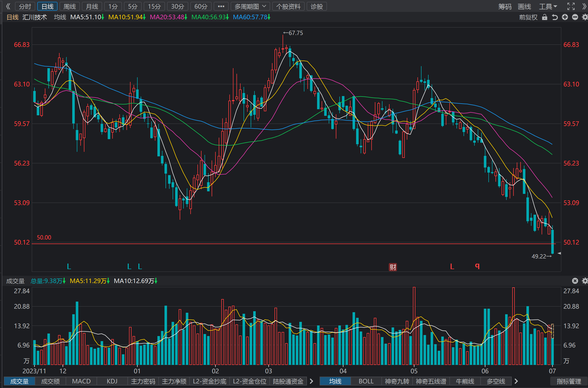
Task: Zoom out with the minus circle icon
Action: pos(575,17)
